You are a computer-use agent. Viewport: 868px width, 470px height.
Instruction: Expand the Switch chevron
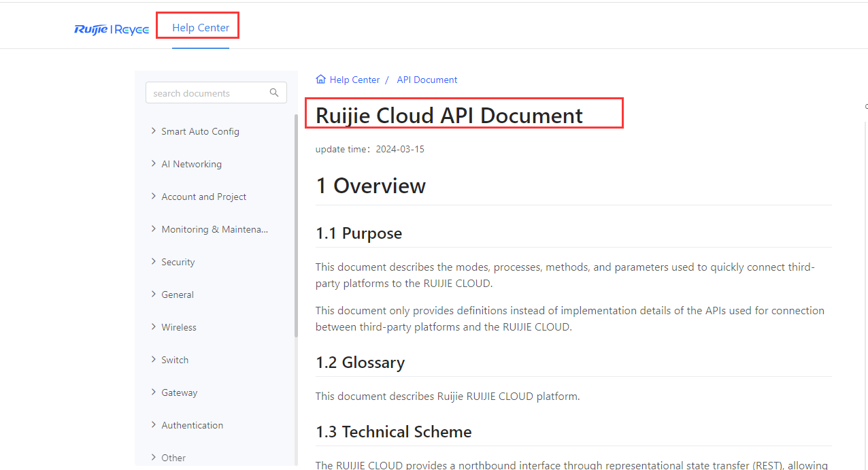click(x=154, y=360)
